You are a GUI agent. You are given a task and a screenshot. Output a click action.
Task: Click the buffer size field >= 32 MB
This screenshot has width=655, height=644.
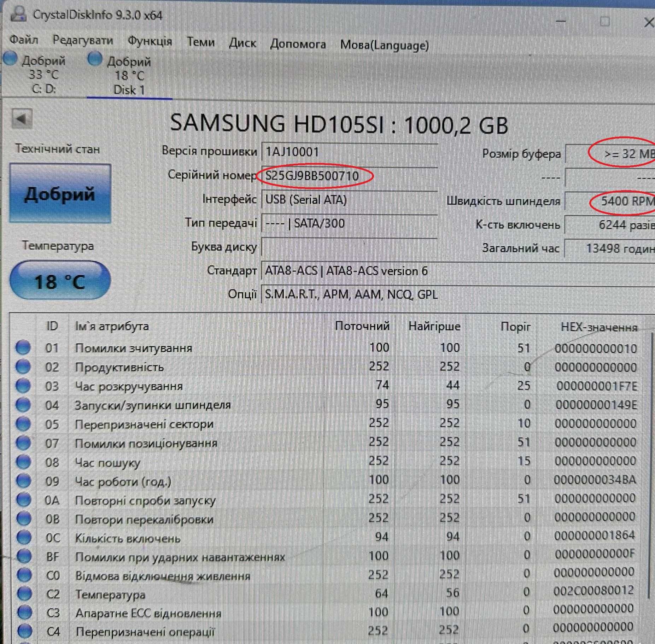pos(610,154)
